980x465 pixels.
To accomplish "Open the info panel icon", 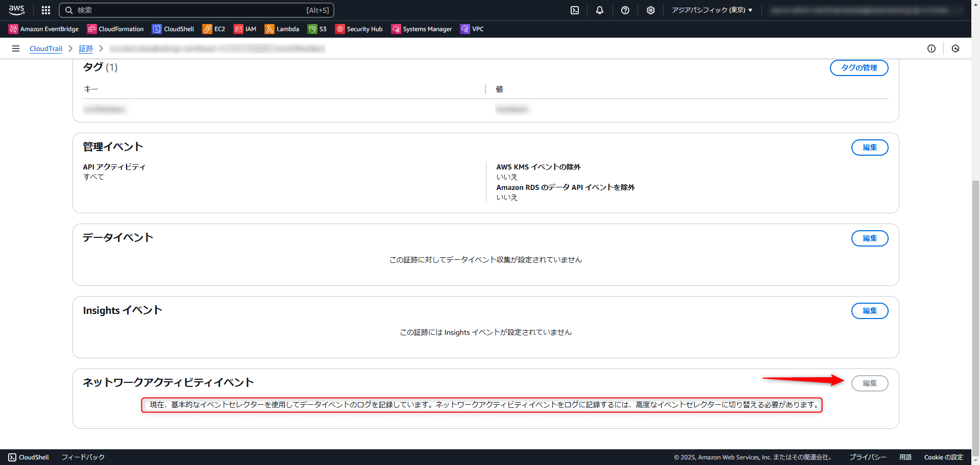I will click(x=932, y=48).
